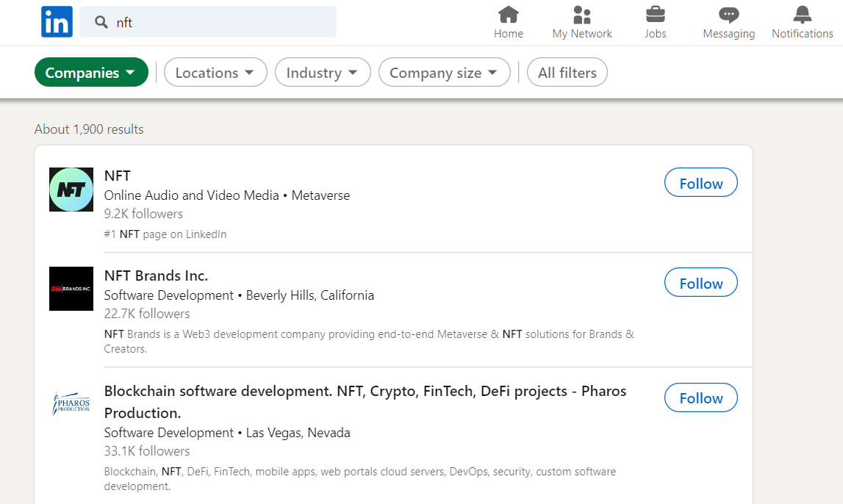Open Messaging via the chat icon
This screenshot has height=504, width=843.
(728, 15)
